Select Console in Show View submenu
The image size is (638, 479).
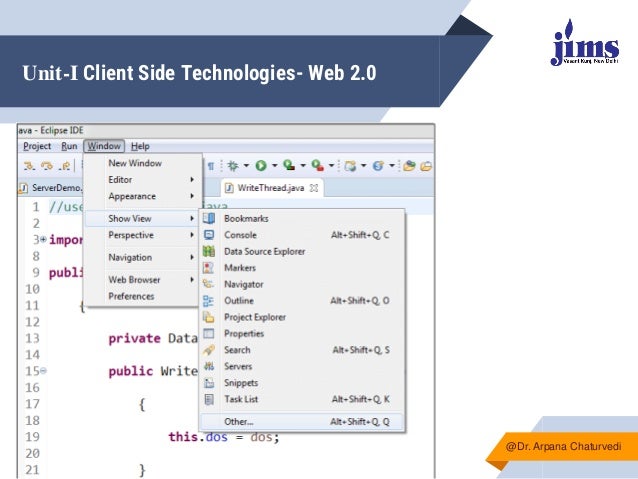[x=302, y=235]
